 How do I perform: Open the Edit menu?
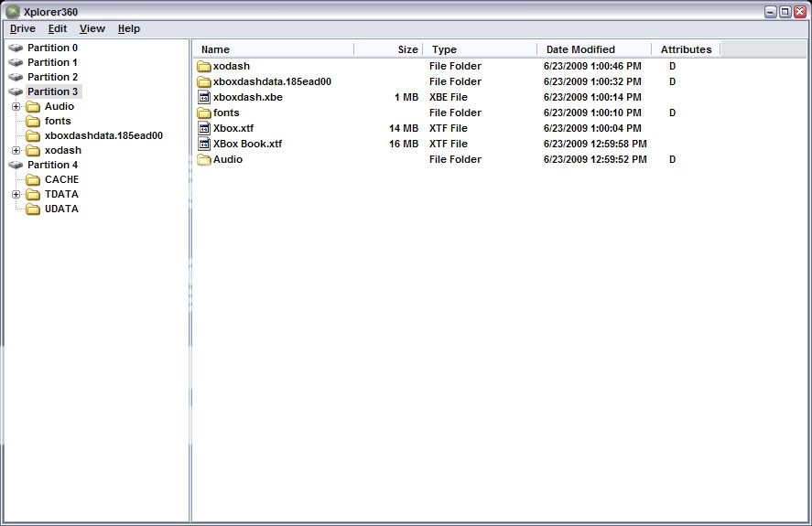pos(58,28)
